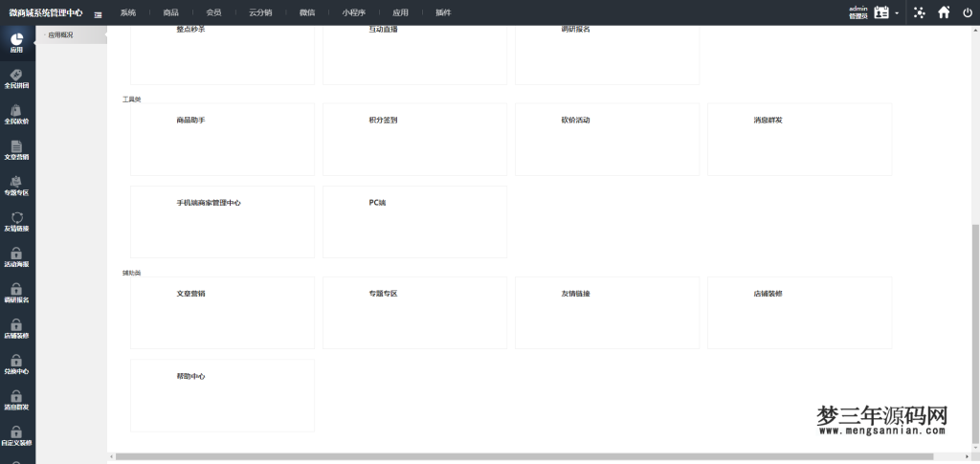Open the 友情链接 sidebar icon
The image size is (980, 464).
coord(17,221)
